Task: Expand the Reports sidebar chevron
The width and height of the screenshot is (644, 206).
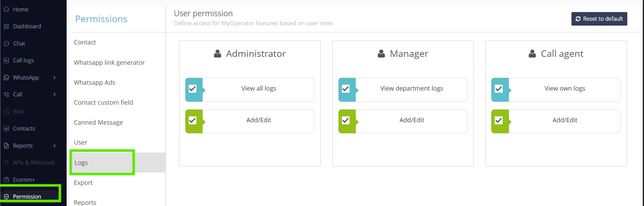Action: pyautogui.click(x=55, y=146)
